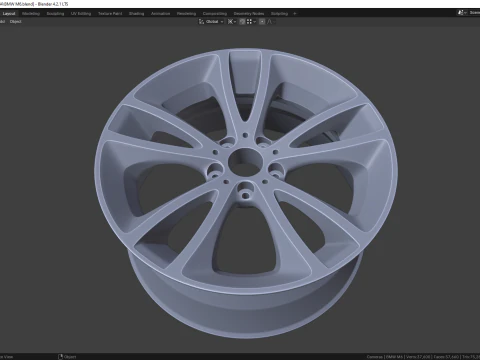Switch to the UV Editing workspace
Screen dimensions: 480x360
81,14
